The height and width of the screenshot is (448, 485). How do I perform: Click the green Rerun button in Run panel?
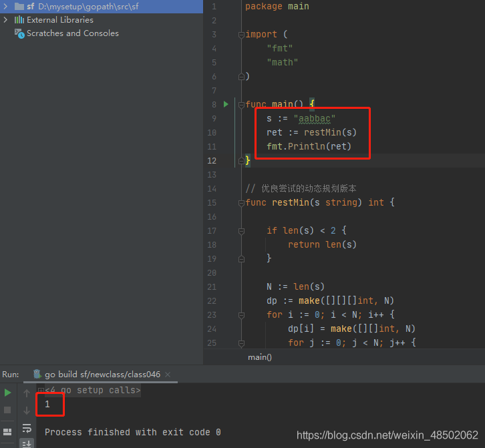(8, 393)
